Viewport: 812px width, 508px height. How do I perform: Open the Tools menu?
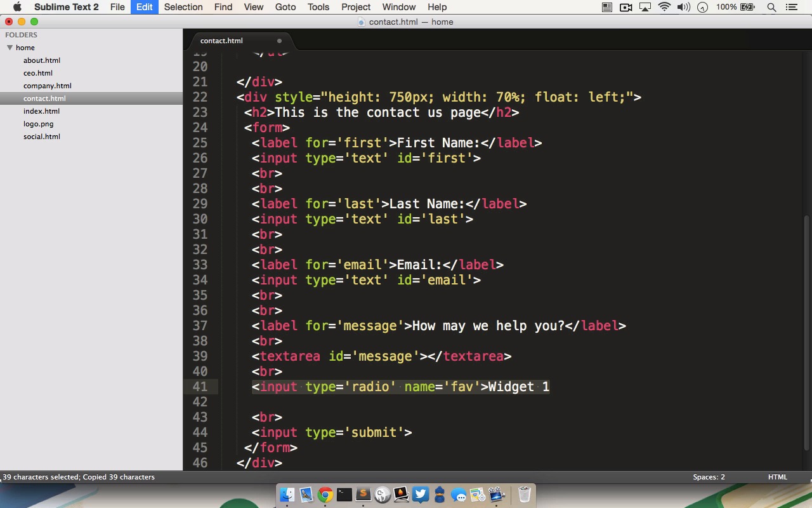point(318,7)
